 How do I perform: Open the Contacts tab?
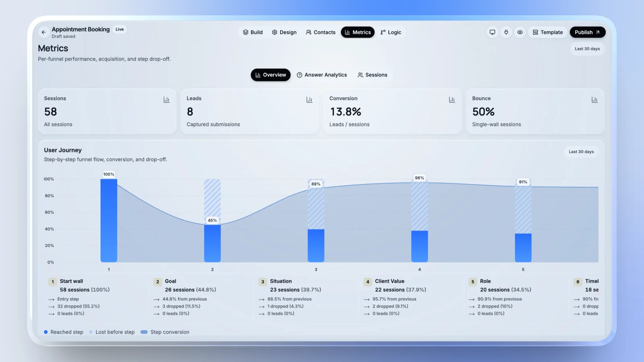pyautogui.click(x=320, y=32)
